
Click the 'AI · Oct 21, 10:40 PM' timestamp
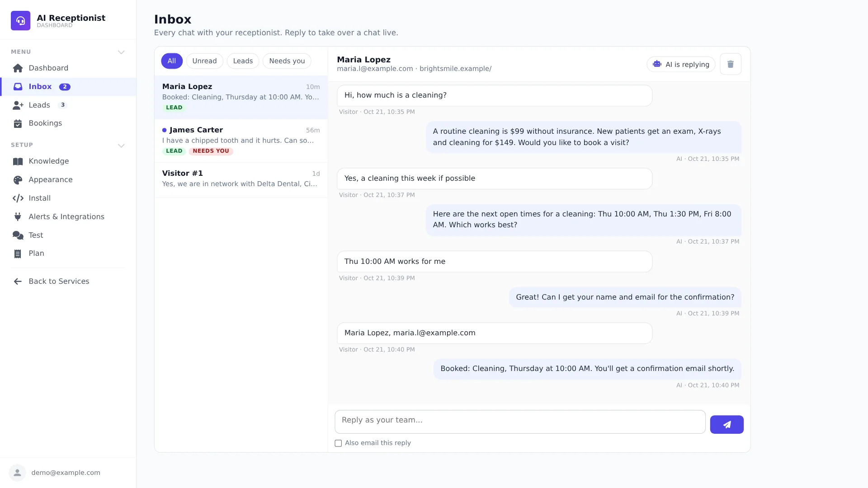pyautogui.click(x=708, y=385)
